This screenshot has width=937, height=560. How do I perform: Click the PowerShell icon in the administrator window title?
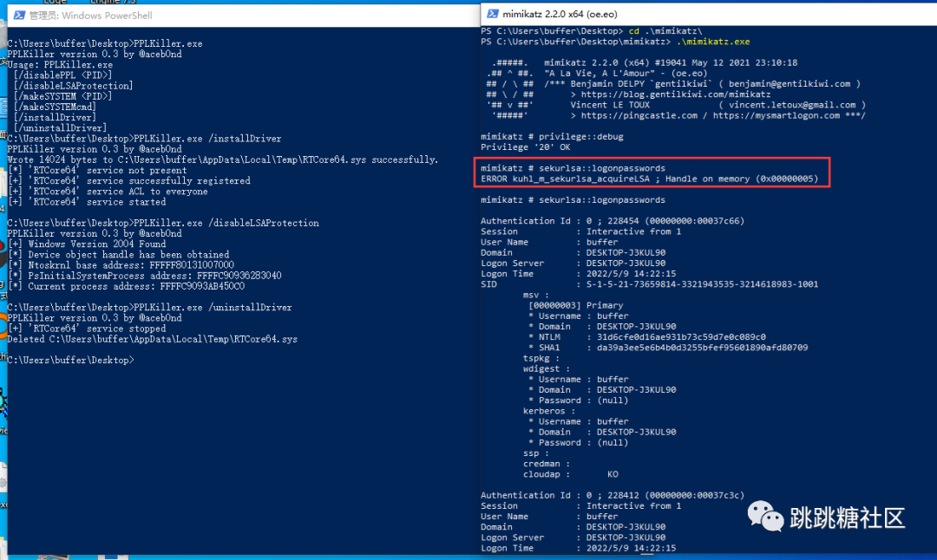click(18, 15)
